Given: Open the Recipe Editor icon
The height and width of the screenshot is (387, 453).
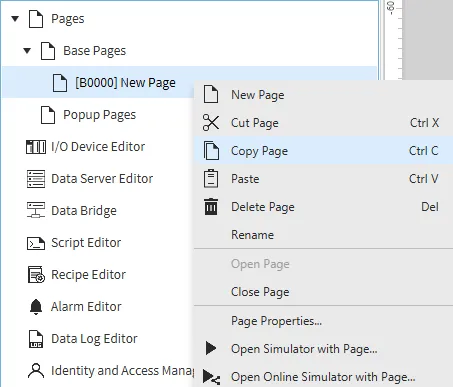Looking at the screenshot, I should pos(36,275).
